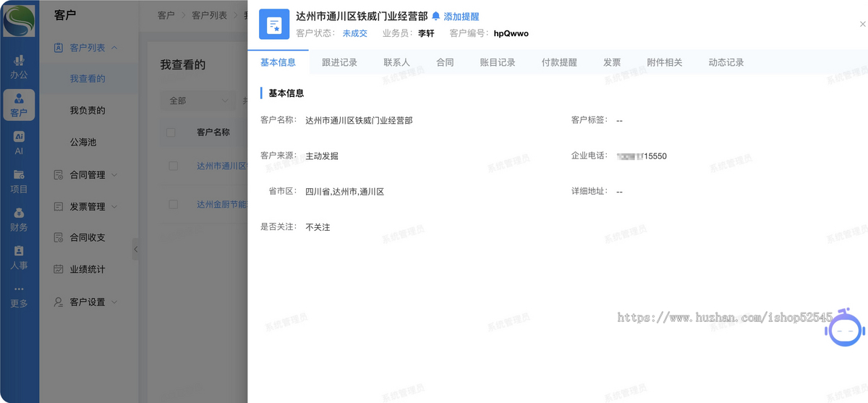Click the customer number hpQwwo

click(x=511, y=33)
